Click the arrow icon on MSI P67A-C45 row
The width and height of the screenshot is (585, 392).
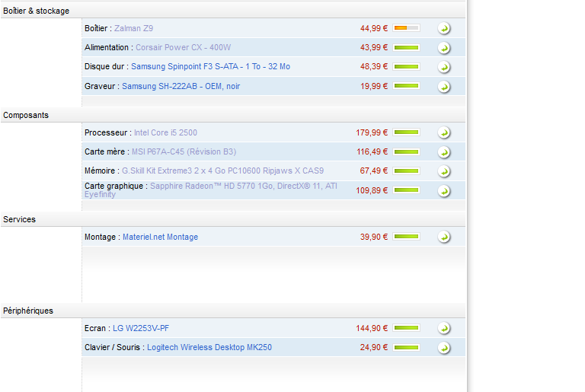(444, 152)
